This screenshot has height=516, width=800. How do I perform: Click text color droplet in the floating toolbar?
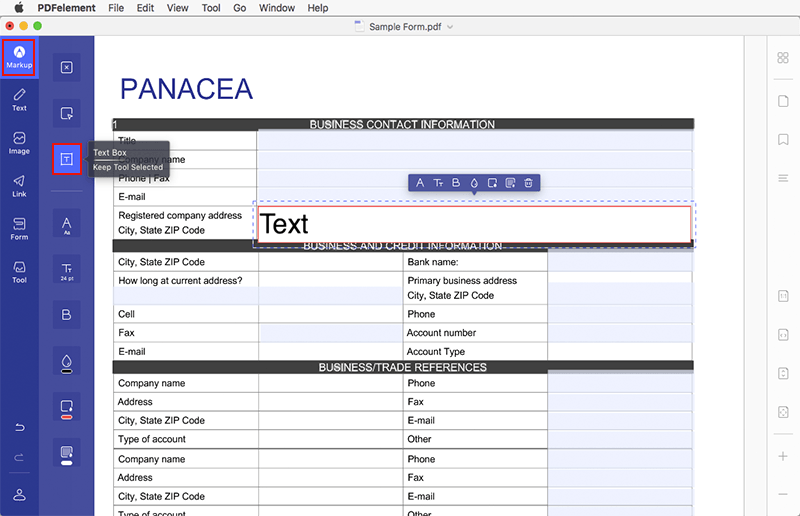pyautogui.click(x=474, y=183)
